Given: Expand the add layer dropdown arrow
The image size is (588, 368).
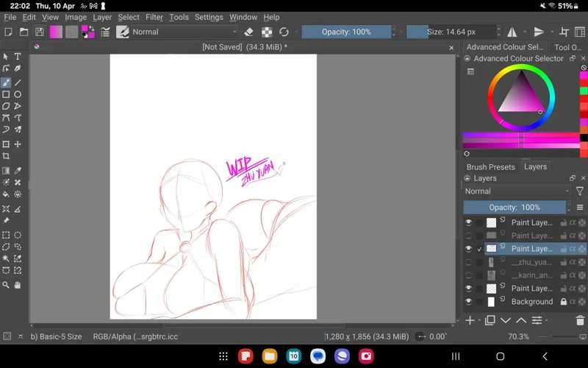Looking at the screenshot, I should (x=479, y=321).
